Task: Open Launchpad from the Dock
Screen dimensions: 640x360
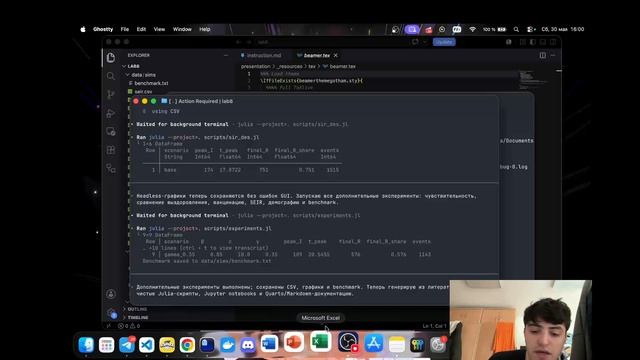Action: (107, 345)
